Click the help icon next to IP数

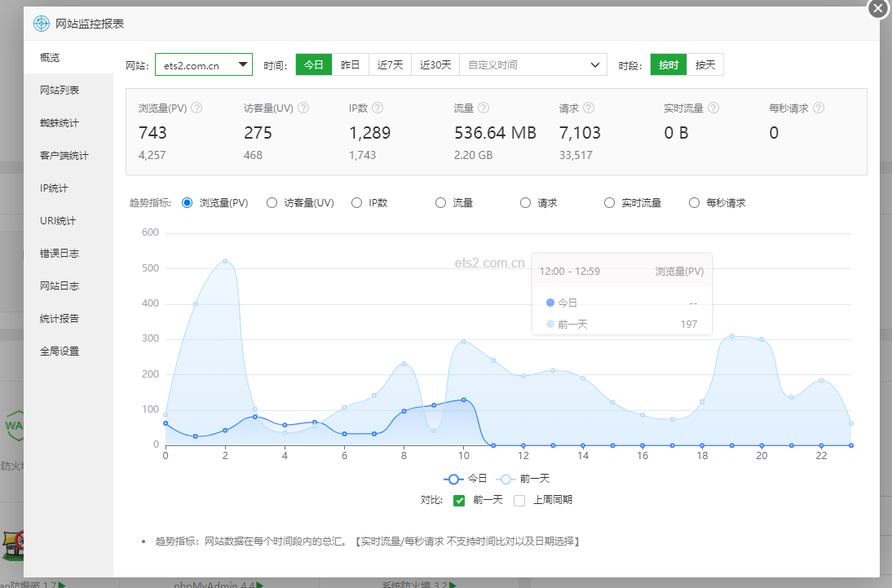(x=378, y=108)
